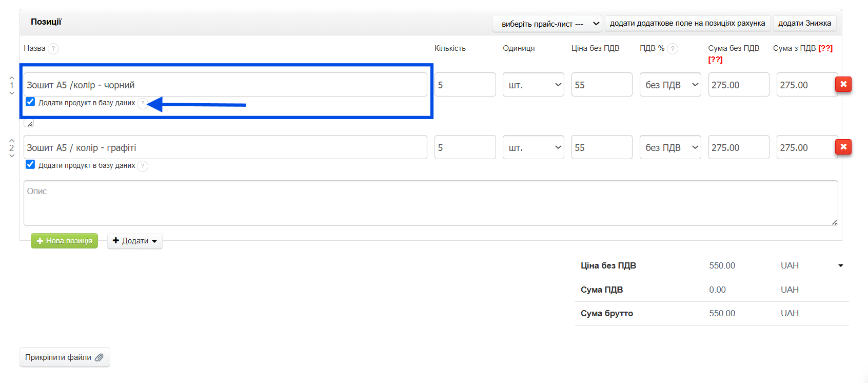Viewport: 868px width, 383px height.
Task: Open unit dropdown 'шт.' in row 2
Action: 533,147
